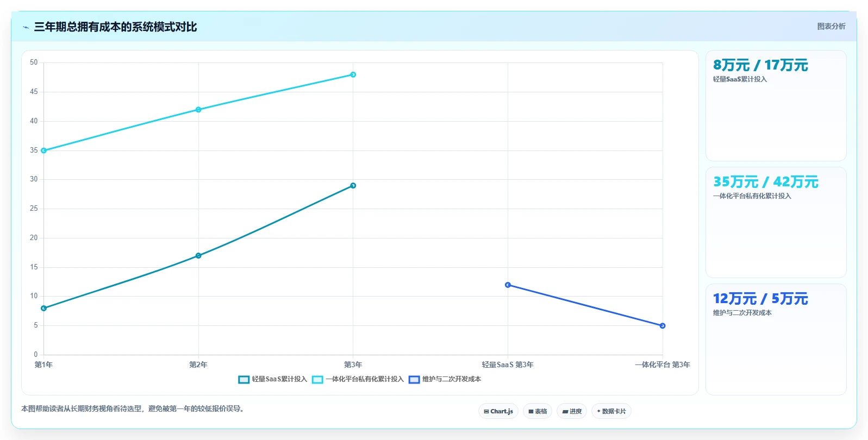Click the 维护与二次开发成本 card caption
Screen dimensions: 868x440
pos(742,313)
